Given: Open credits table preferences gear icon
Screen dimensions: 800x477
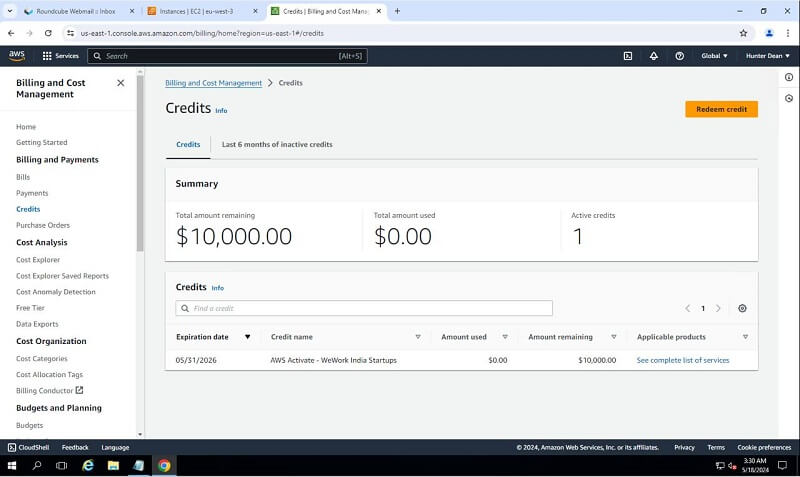Looking at the screenshot, I should 742,309.
